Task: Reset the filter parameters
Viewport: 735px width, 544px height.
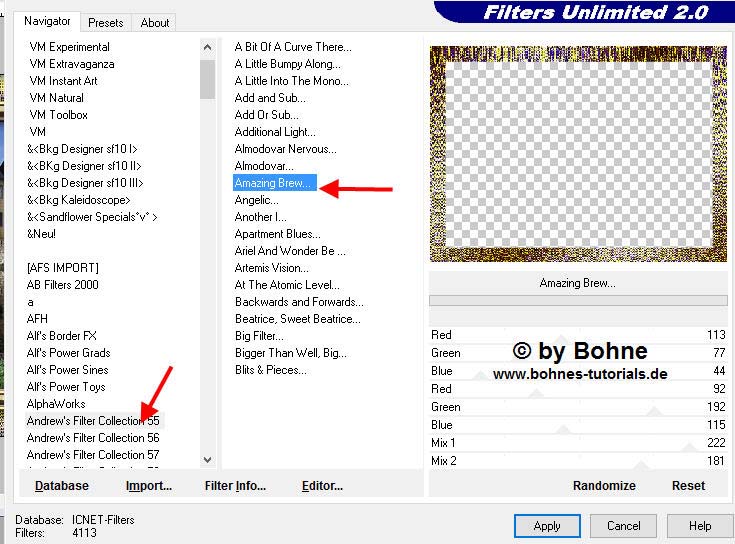Action: click(x=688, y=485)
